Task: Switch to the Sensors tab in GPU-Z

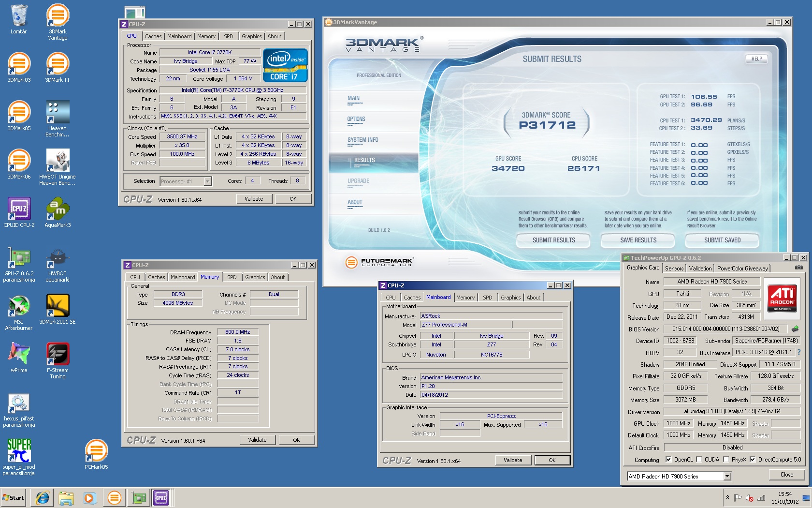Action: (x=674, y=269)
